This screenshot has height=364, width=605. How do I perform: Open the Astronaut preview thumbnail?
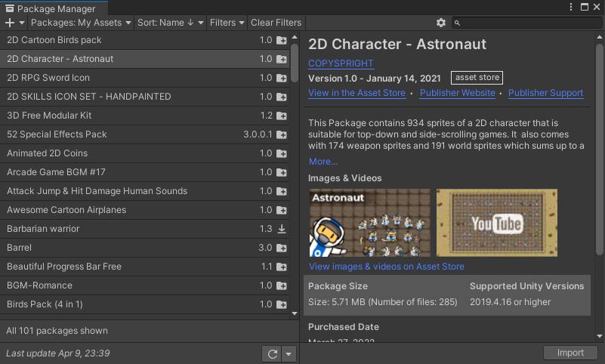369,223
